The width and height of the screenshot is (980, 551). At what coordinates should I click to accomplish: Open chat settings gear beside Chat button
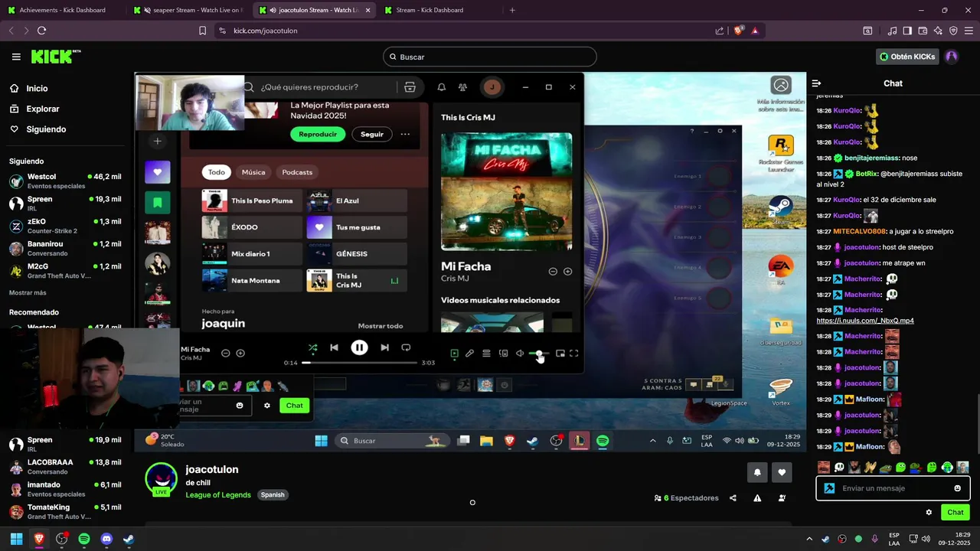pyautogui.click(x=929, y=513)
